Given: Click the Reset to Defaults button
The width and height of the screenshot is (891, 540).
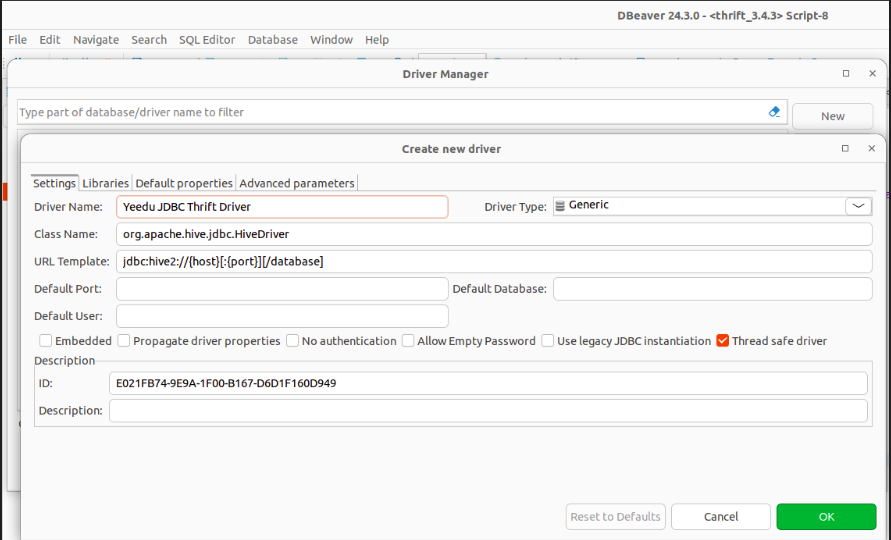Looking at the screenshot, I should pos(615,517).
